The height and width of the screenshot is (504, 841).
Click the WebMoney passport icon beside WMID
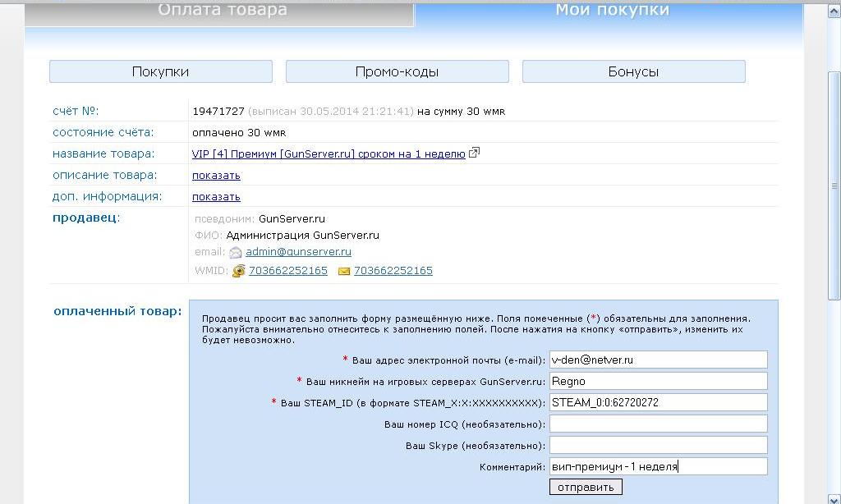click(x=239, y=271)
